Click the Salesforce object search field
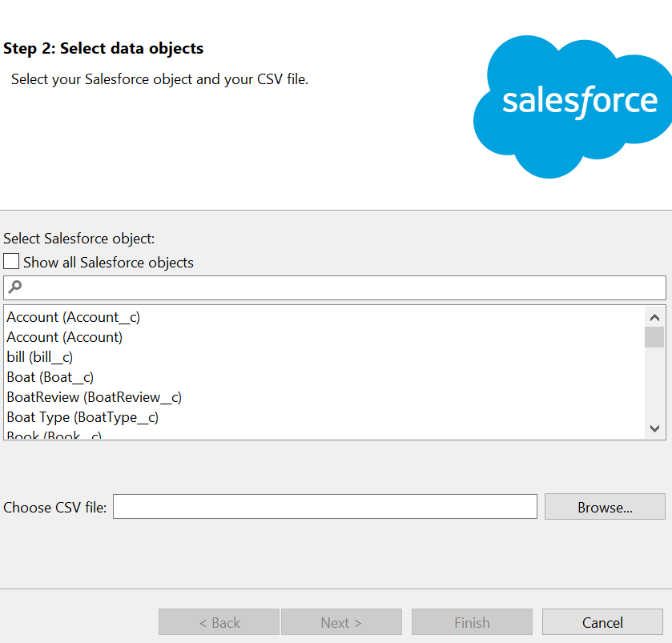The width and height of the screenshot is (672, 643). pyautogui.click(x=335, y=288)
